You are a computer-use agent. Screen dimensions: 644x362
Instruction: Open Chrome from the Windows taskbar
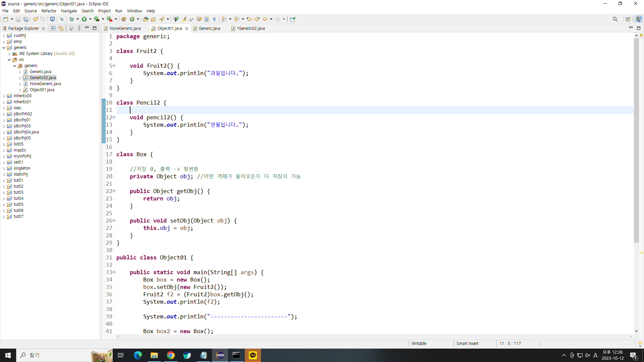point(171,355)
